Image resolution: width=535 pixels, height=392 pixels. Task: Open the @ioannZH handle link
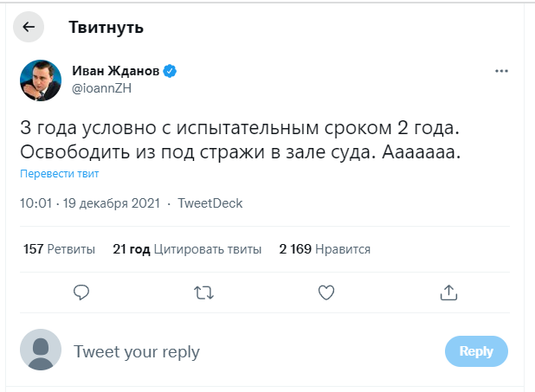click(x=100, y=87)
